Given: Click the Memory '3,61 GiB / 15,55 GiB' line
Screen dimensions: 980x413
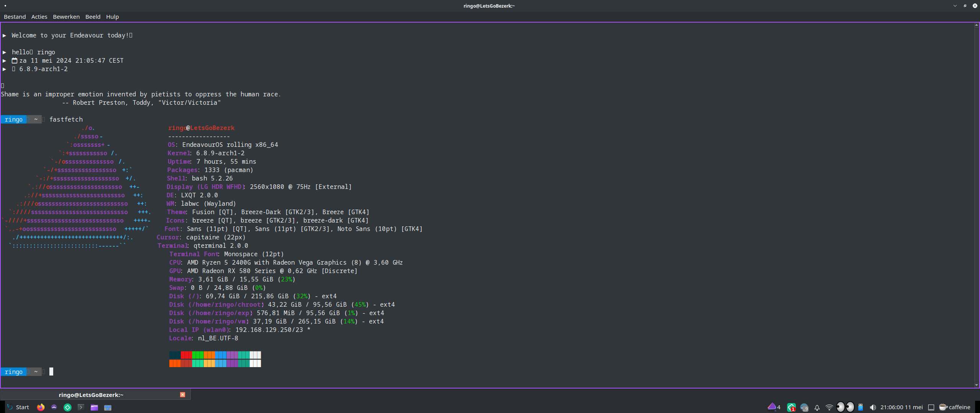Looking at the screenshot, I should (232, 279).
